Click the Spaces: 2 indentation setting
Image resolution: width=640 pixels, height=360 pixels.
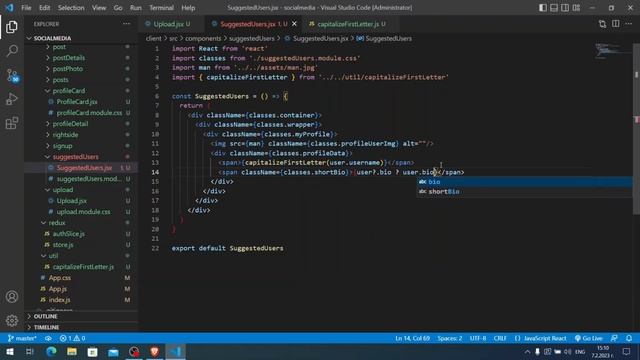(450, 338)
